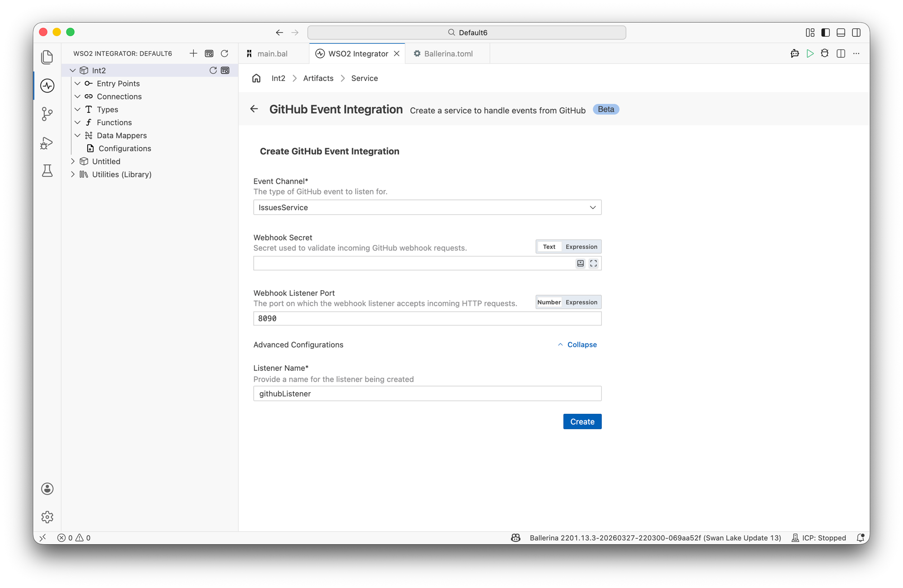Select Expression mode for Listener Port
This screenshot has height=588, width=903.
pyautogui.click(x=582, y=302)
